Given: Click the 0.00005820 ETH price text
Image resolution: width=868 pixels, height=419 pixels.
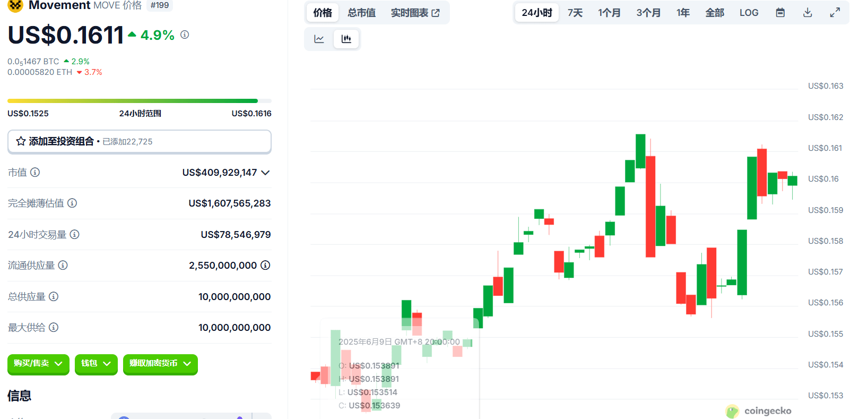Looking at the screenshot, I should pyautogui.click(x=40, y=72).
